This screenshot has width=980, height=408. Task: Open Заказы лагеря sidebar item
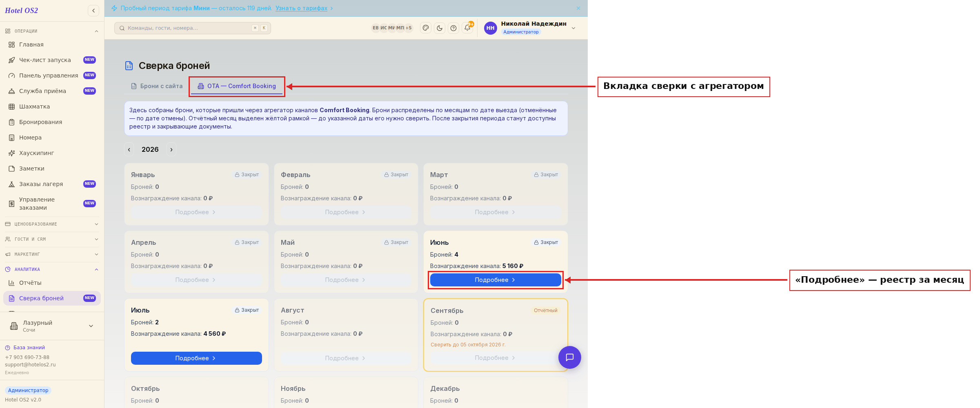(52, 184)
